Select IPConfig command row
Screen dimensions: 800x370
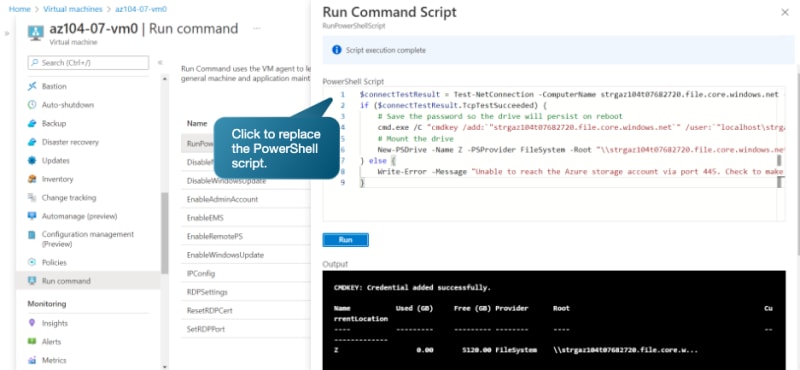246,274
